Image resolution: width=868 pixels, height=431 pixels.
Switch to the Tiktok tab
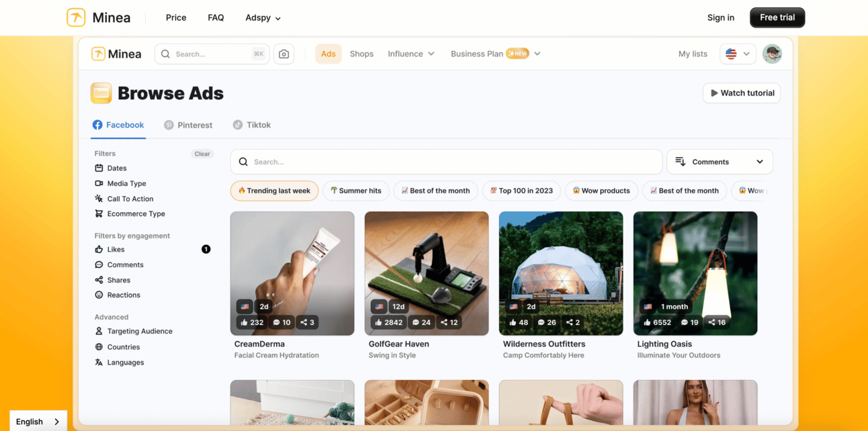[x=252, y=125]
